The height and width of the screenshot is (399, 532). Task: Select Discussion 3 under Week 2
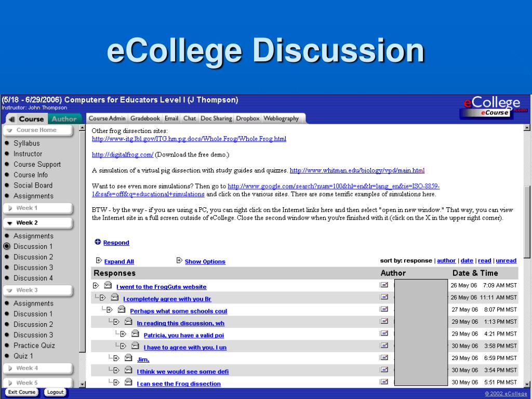tap(33, 268)
